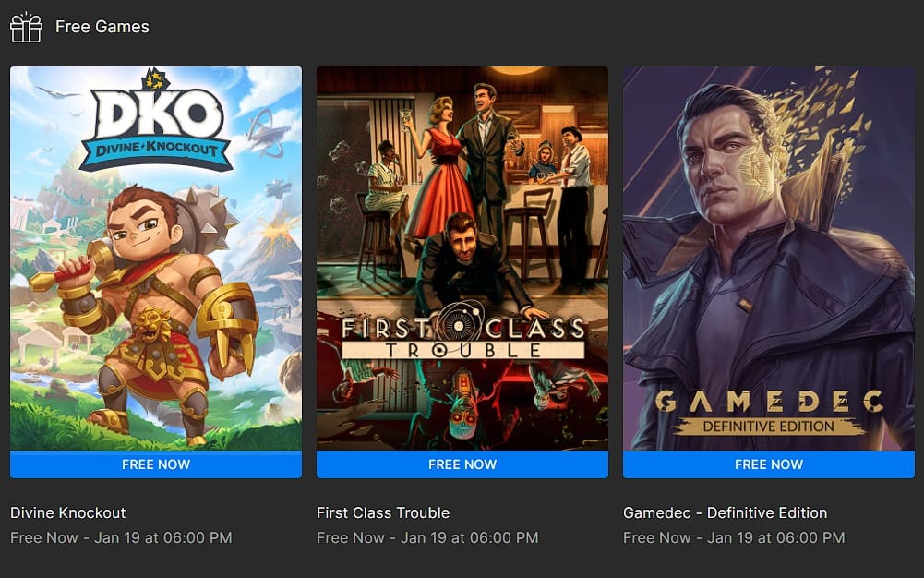Select the Gamedec - Definitive Edition title
Screen dimensions: 924x578
pyautogui.click(x=725, y=512)
